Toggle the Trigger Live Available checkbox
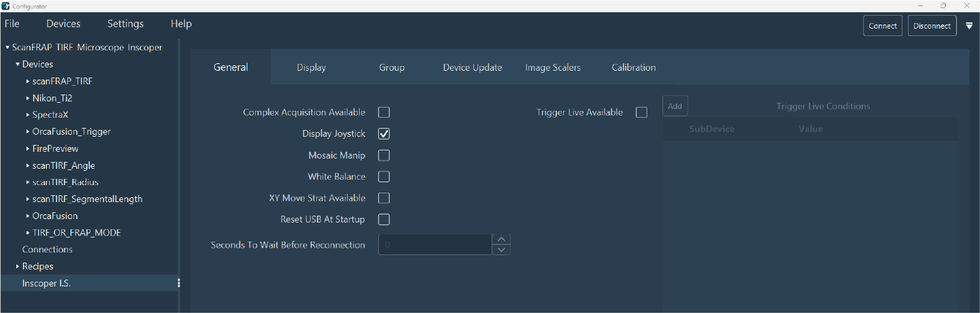 641,112
